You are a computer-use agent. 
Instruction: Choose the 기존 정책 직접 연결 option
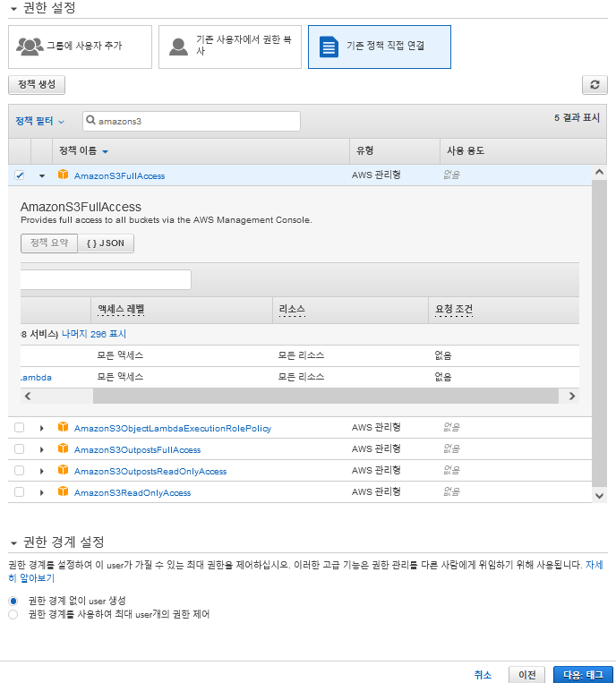click(380, 47)
